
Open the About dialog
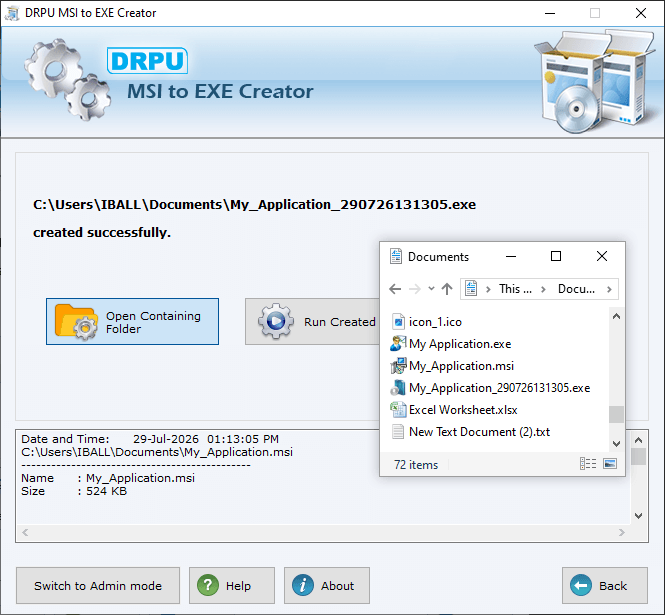(x=327, y=586)
